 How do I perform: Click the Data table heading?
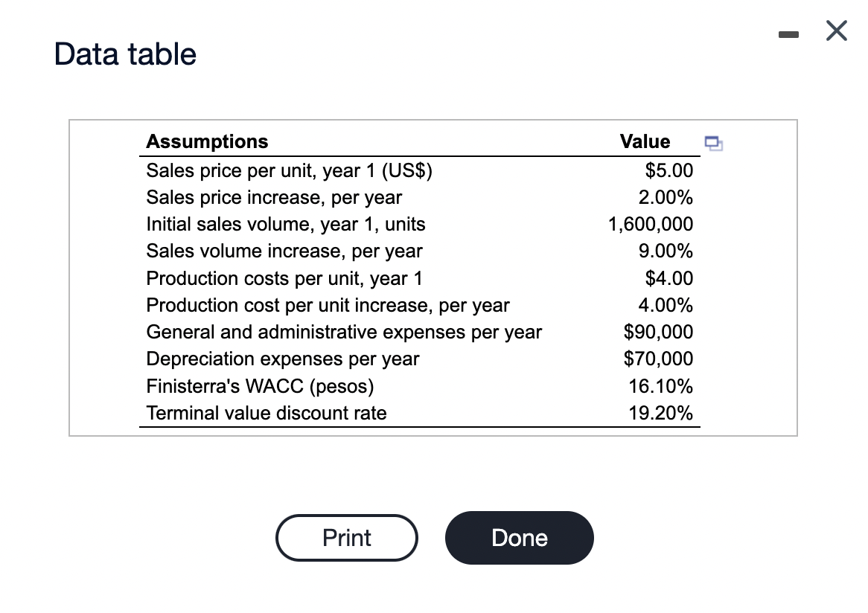[x=126, y=54]
